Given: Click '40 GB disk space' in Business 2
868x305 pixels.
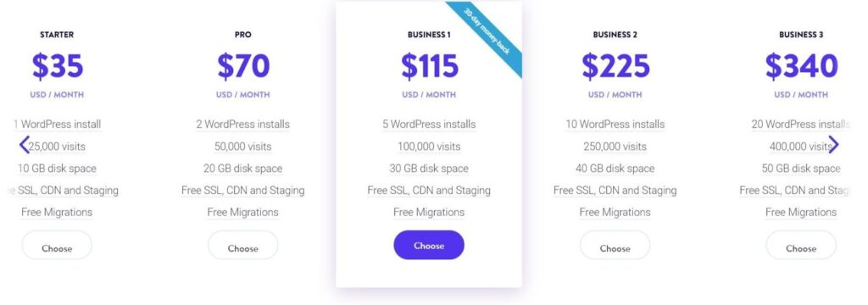Looking at the screenshot, I should pos(615,169).
